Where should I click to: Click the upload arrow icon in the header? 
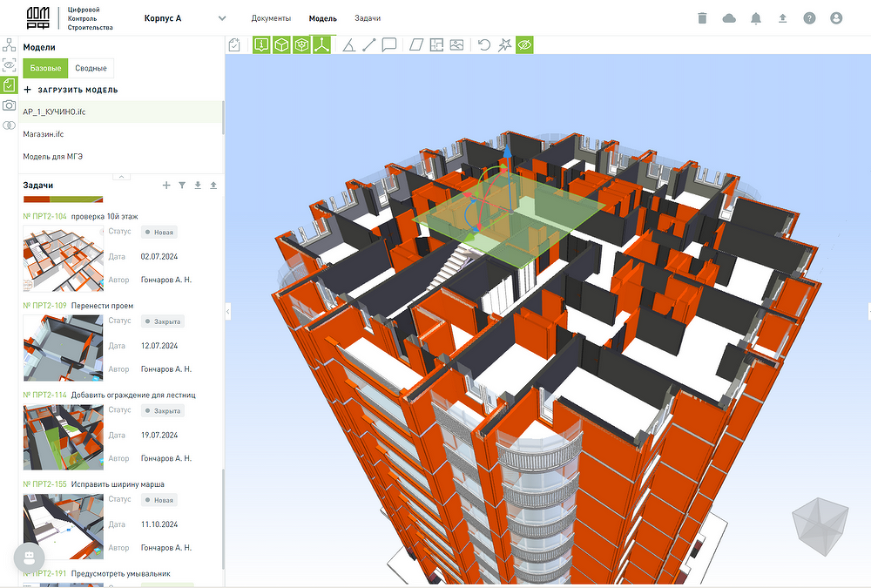click(x=783, y=18)
